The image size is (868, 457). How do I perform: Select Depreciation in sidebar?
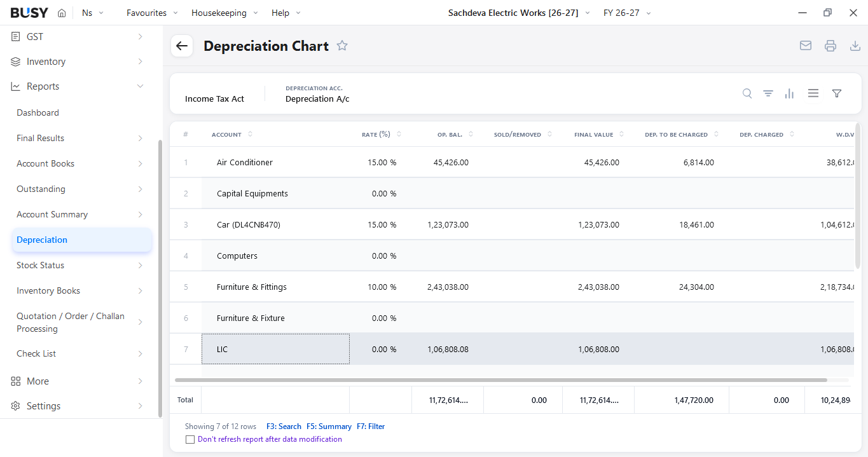81,240
